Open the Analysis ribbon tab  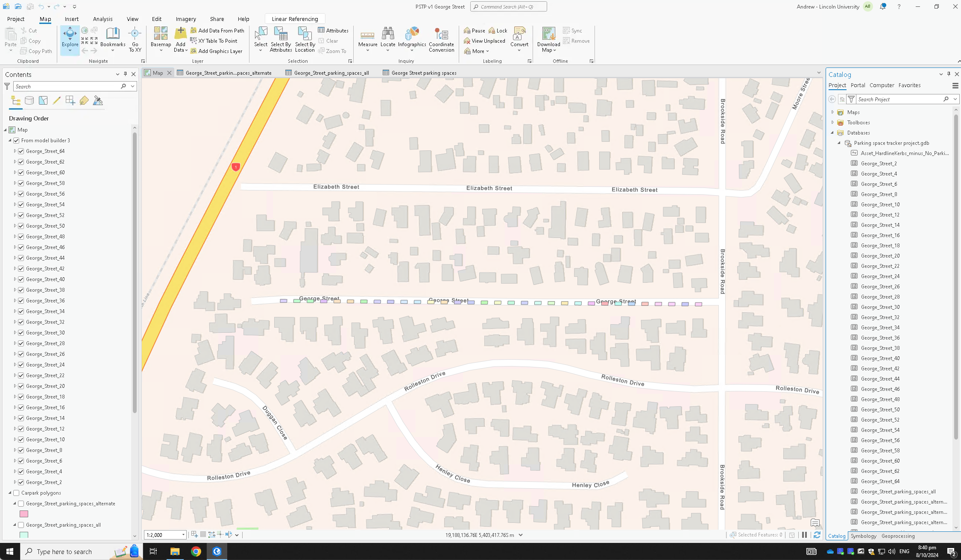tap(103, 19)
